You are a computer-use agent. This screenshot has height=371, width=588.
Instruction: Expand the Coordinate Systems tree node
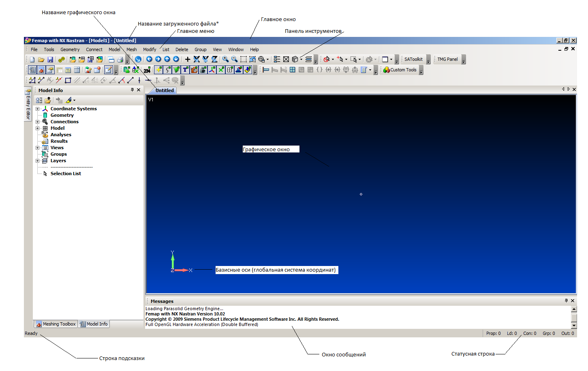tap(38, 109)
